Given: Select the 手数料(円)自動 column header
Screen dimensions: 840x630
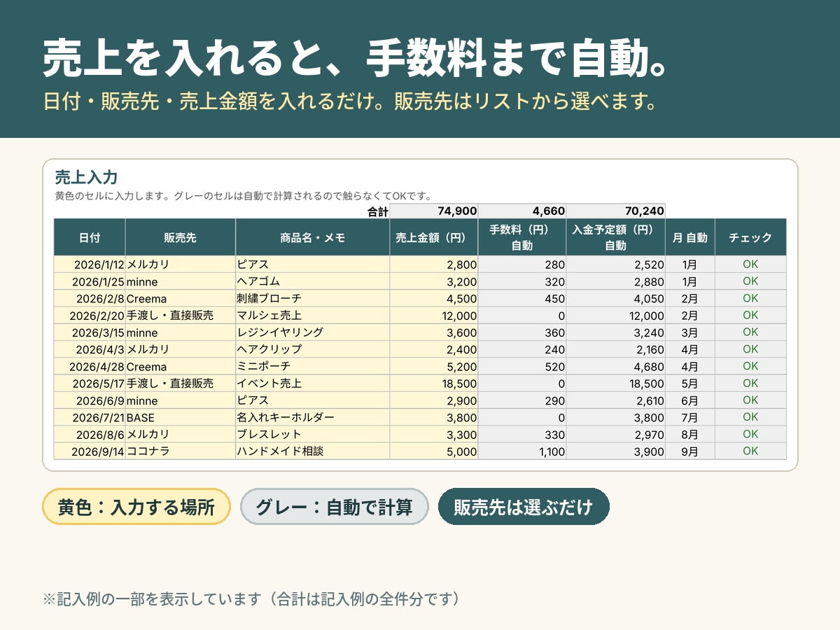Looking at the screenshot, I should point(522,237).
